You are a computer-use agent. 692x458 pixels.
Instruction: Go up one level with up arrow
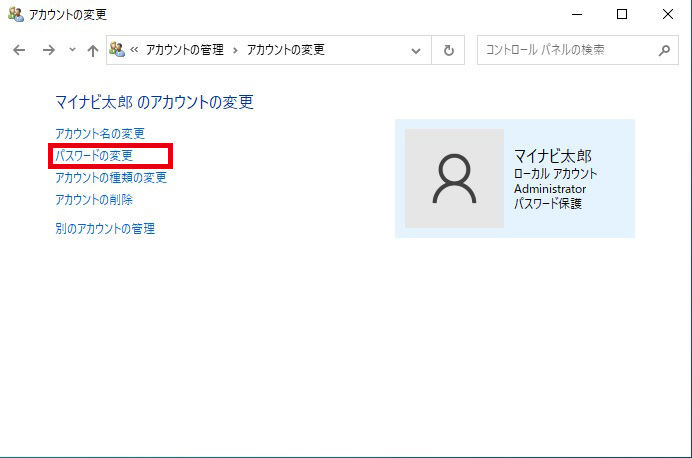(x=93, y=51)
